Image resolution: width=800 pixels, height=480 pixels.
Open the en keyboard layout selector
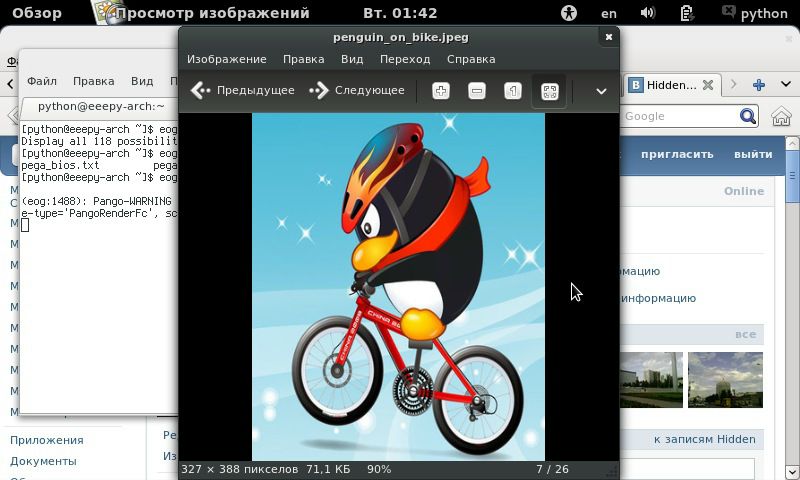pos(608,13)
